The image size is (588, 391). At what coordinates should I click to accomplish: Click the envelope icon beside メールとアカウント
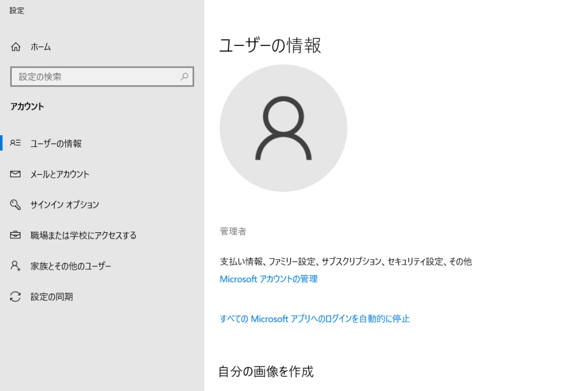[x=16, y=174]
